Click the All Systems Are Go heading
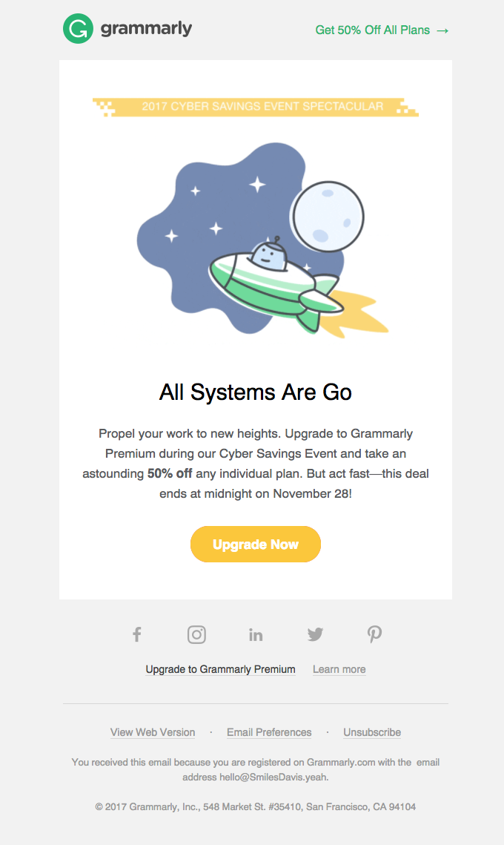The image size is (504, 845). [256, 392]
